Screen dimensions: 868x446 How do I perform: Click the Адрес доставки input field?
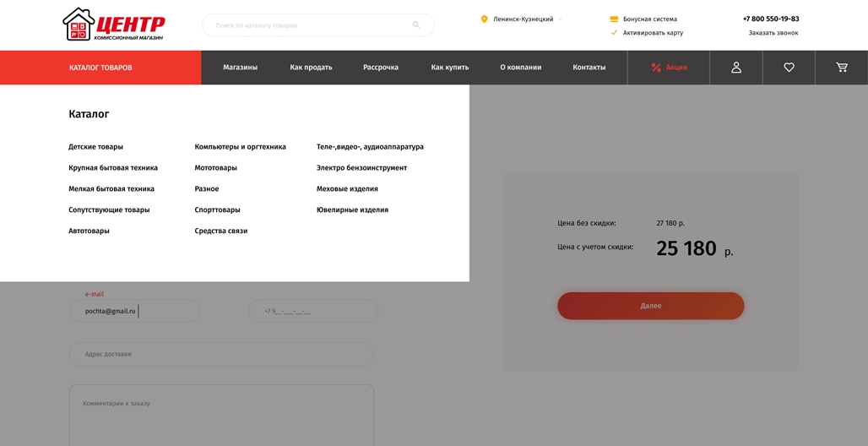click(x=221, y=354)
